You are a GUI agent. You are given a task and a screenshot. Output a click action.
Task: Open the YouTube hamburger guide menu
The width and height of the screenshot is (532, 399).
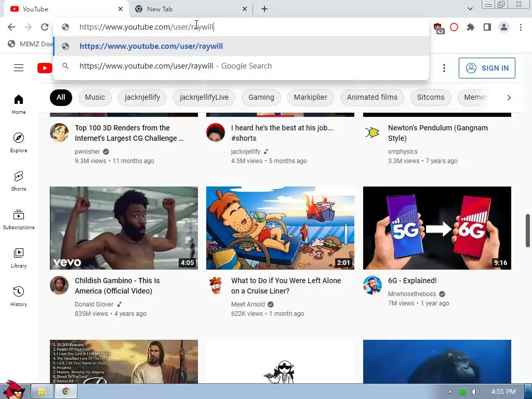click(x=19, y=68)
